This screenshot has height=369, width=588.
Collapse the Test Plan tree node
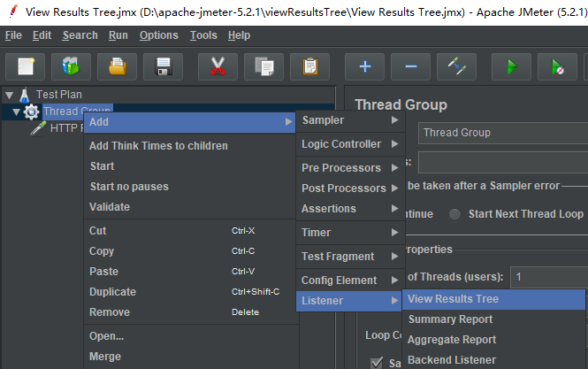tap(10, 96)
